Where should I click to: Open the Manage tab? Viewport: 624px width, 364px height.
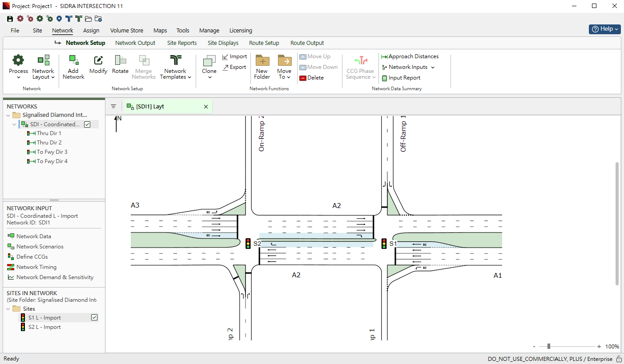point(209,31)
